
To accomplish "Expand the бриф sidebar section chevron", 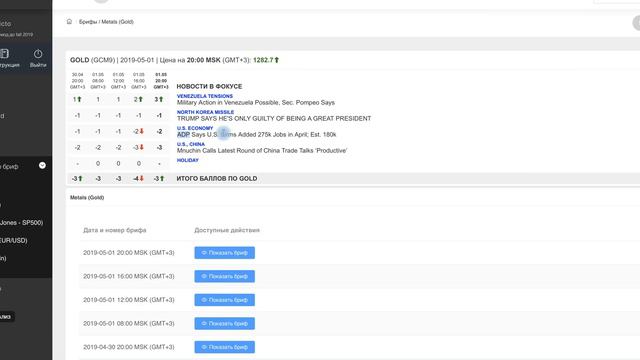I will (x=42, y=166).
